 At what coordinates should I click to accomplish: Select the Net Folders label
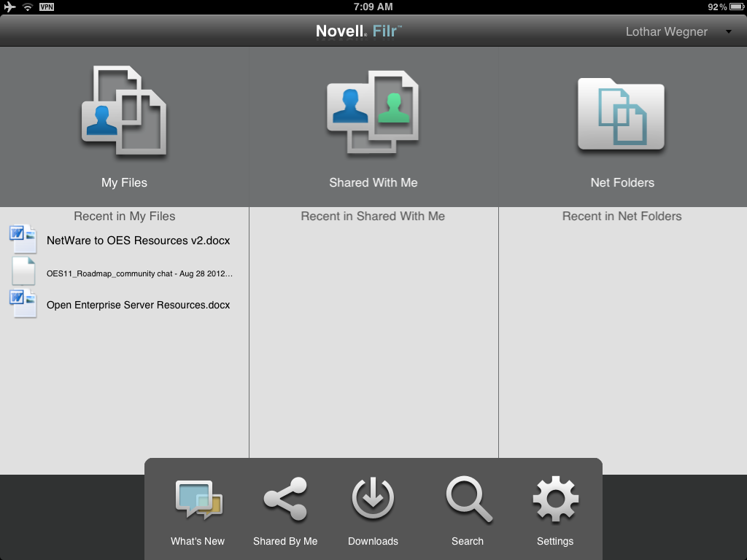pyautogui.click(x=622, y=183)
